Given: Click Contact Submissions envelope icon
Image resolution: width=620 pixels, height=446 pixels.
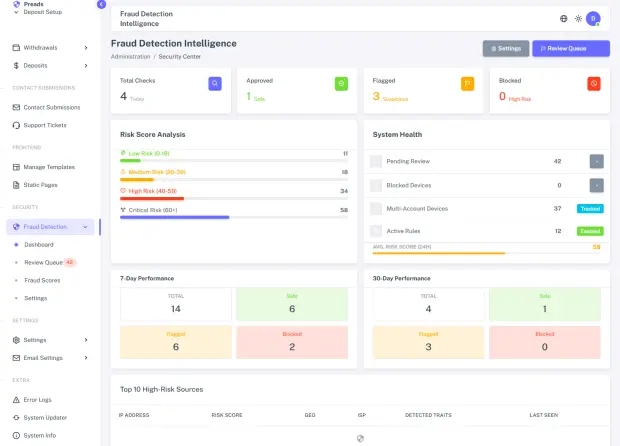Looking at the screenshot, I should (x=16, y=107).
